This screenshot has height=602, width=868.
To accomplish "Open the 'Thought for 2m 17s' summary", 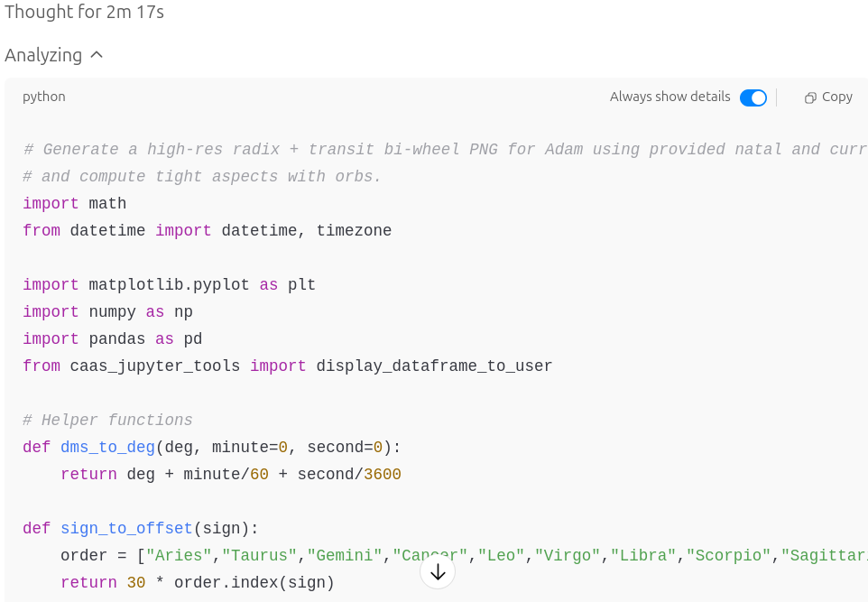I will [84, 13].
